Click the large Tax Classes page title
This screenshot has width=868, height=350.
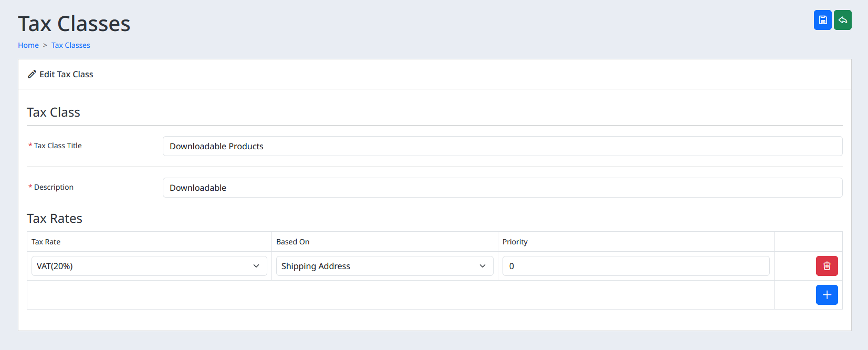74,24
